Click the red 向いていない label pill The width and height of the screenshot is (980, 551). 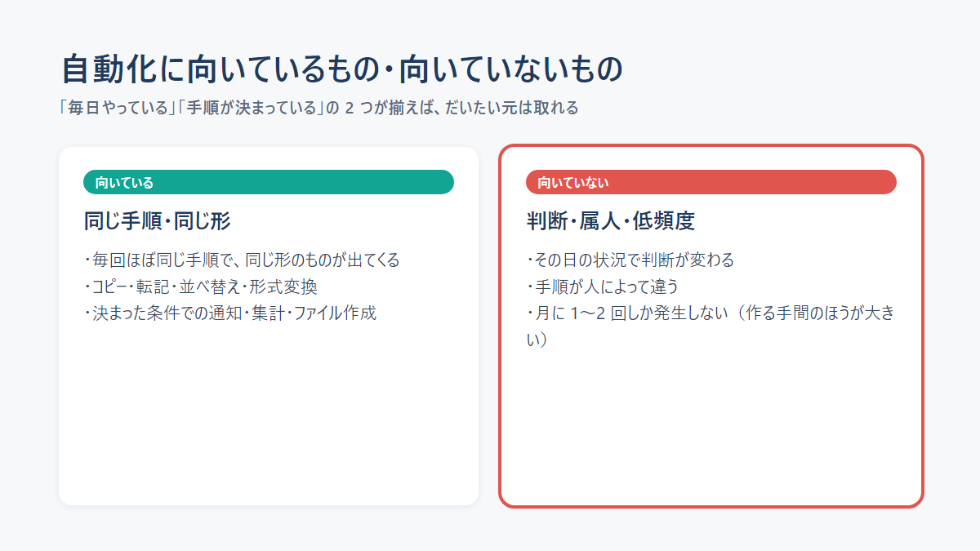711,182
